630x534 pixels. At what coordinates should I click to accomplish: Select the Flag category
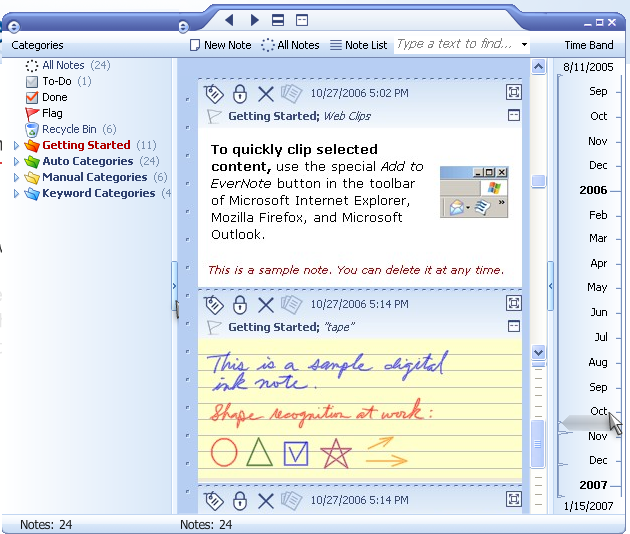pos(44,113)
